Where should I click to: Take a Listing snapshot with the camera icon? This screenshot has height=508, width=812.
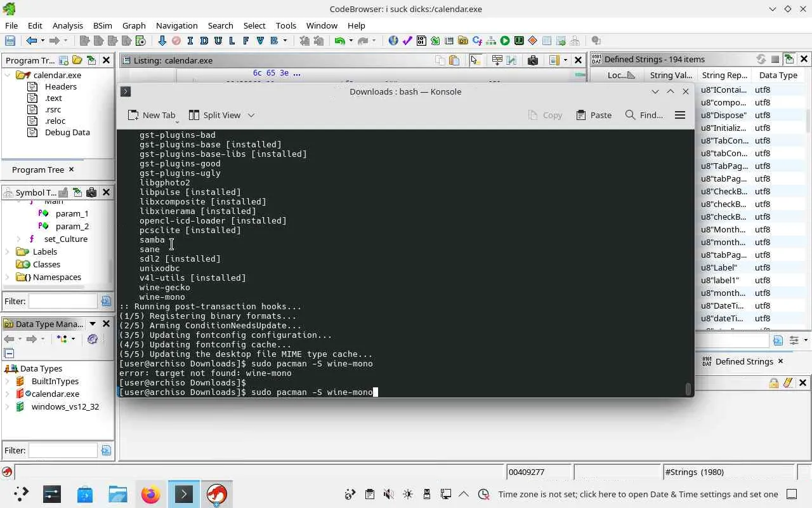[x=533, y=60]
